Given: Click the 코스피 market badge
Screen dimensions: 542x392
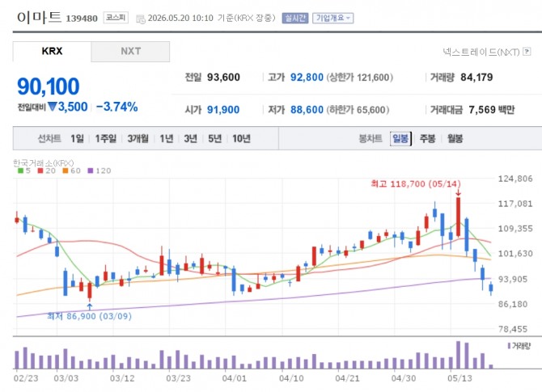Looking at the screenshot, I should 116,18.
